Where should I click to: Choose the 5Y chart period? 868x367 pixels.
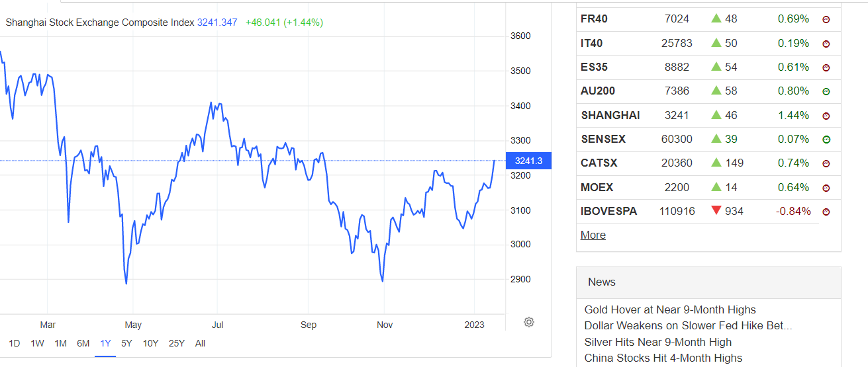pyautogui.click(x=126, y=343)
